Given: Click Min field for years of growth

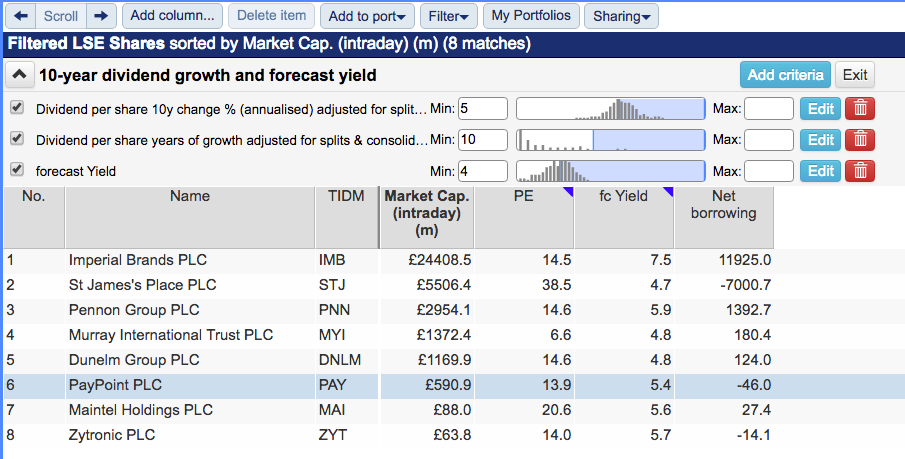Looking at the screenshot, I should 483,140.
